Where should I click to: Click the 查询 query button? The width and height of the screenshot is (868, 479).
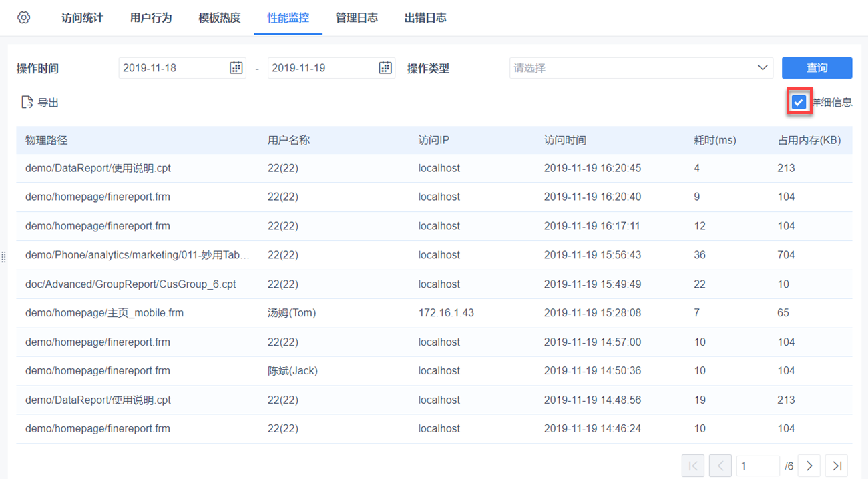(x=817, y=67)
